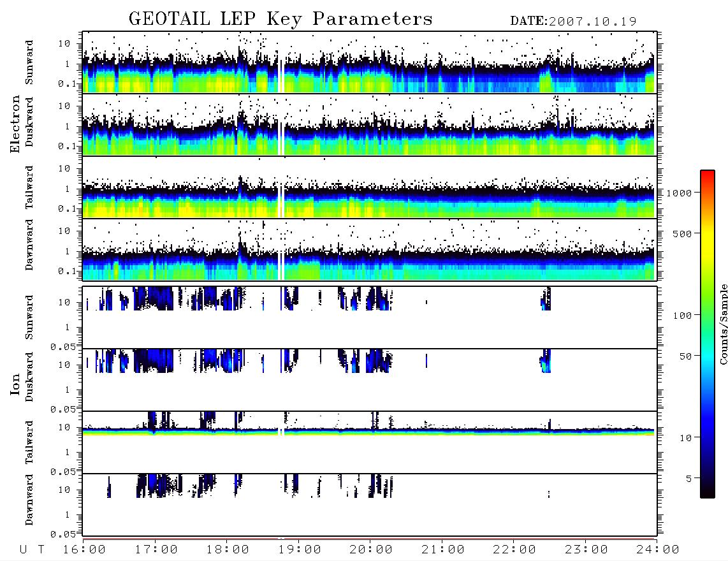The width and height of the screenshot is (728, 561).
Task: Click the Electron Tailward panel label
Action: 29,187
